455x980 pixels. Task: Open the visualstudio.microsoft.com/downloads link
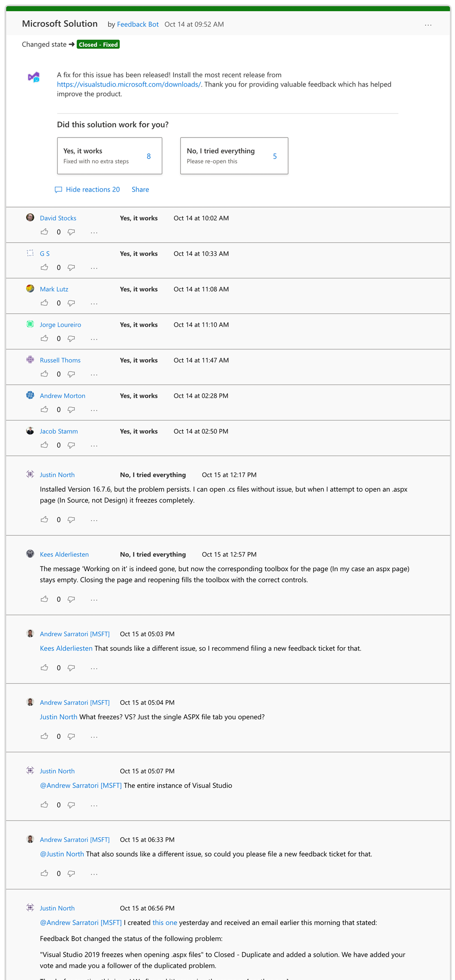click(x=129, y=84)
